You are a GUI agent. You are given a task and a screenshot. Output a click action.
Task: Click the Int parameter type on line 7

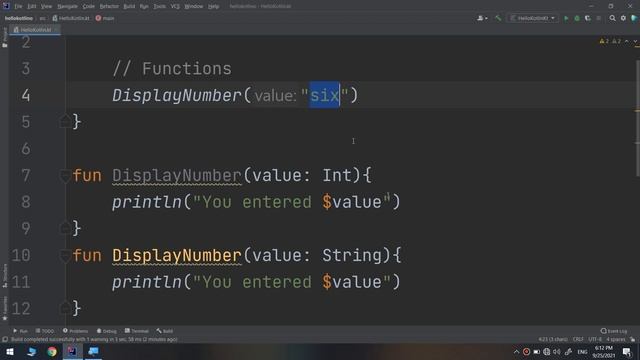[337, 176]
